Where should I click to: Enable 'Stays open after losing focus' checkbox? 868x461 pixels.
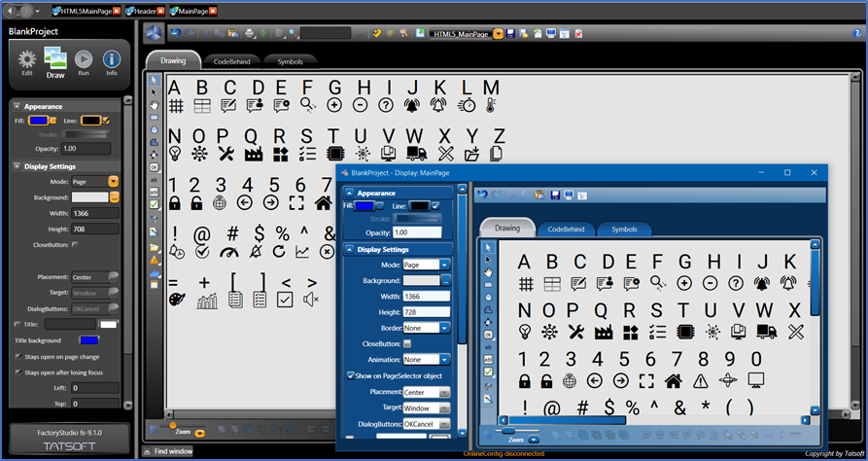(18, 372)
